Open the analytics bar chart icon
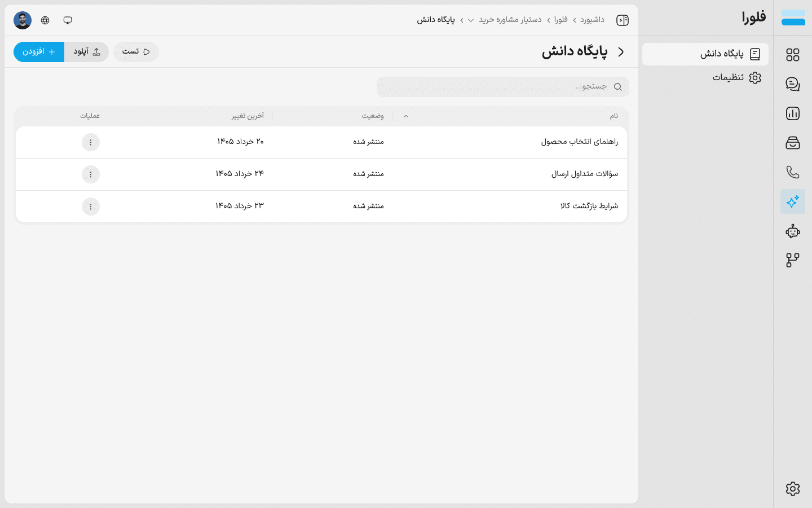 tap(793, 113)
